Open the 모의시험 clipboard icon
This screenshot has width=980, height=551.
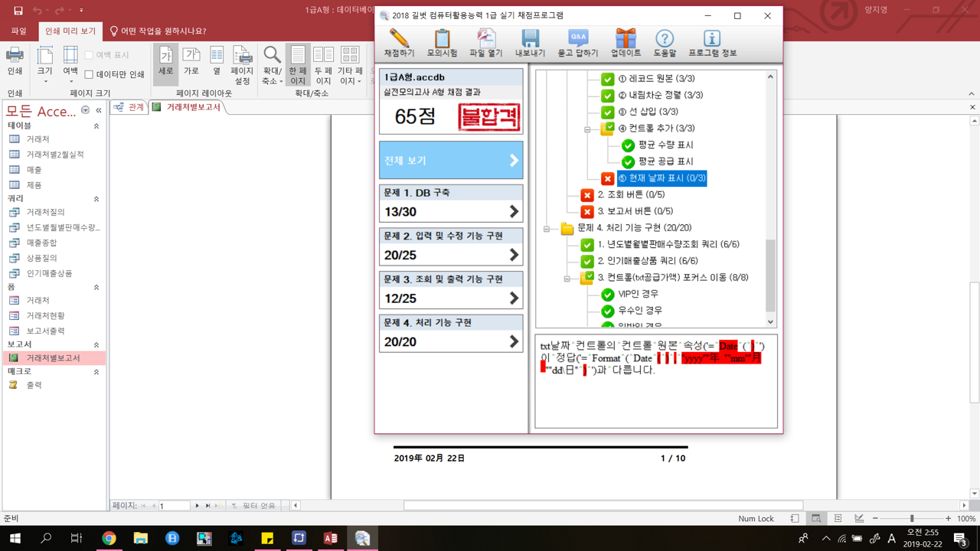(442, 43)
